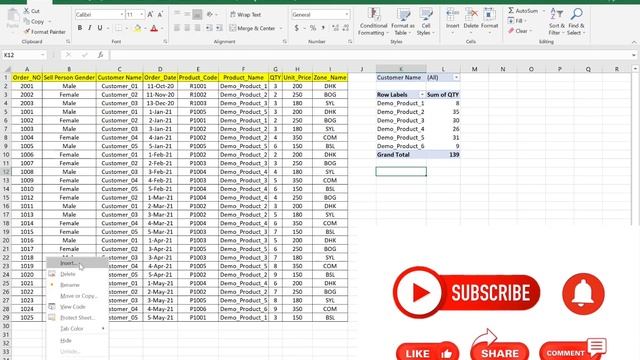Toggle Bold formatting
The height and width of the screenshot is (360, 640).
point(80,28)
